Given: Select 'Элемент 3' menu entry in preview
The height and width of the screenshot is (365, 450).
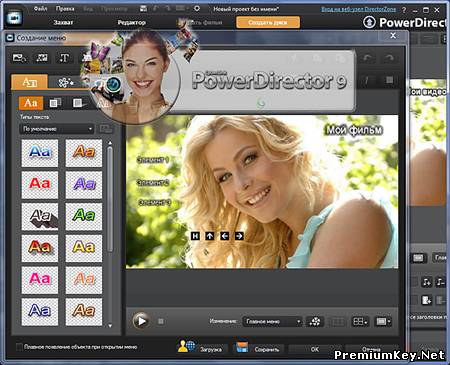Looking at the screenshot, I should [155, 202].
